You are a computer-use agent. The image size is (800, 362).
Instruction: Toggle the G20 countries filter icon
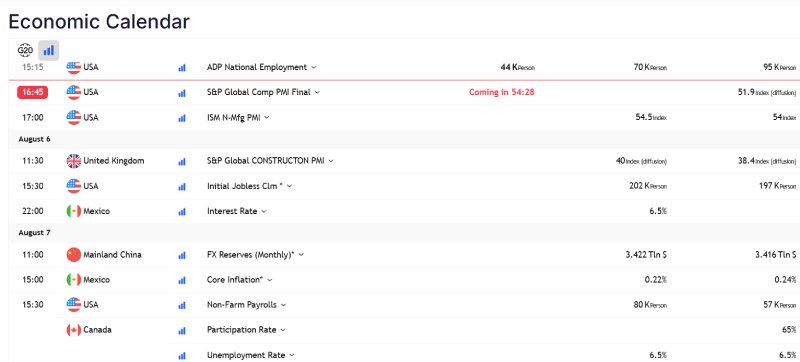(25, 50)
